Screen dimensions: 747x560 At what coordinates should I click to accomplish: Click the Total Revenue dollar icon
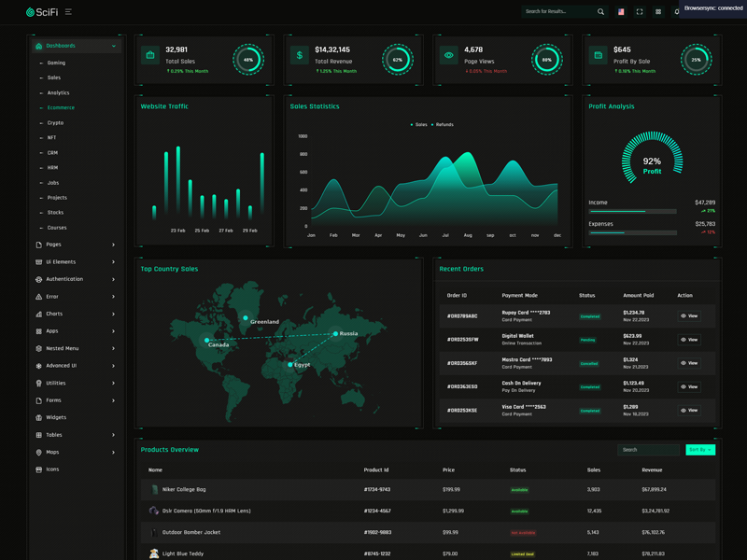pyautogui.click(x=299, y=56)
